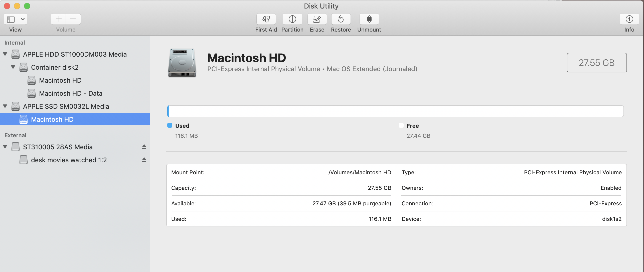
Task: Click the blue Used color swatch
Action: pyautogui.click(x=170, y=125)
